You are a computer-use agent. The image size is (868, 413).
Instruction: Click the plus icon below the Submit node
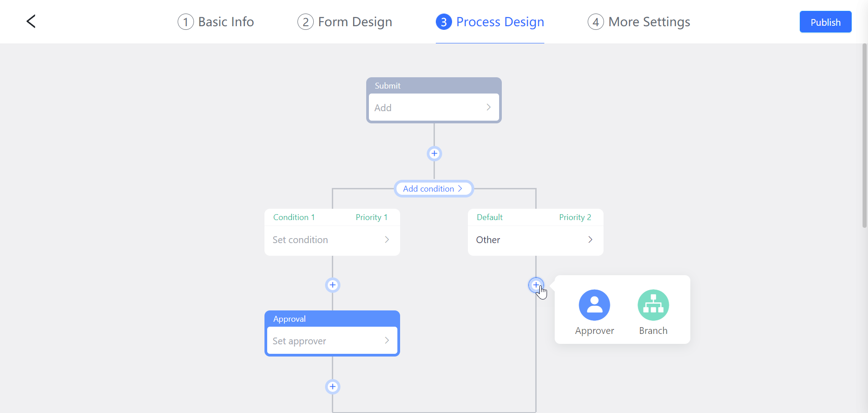[434, 153]
